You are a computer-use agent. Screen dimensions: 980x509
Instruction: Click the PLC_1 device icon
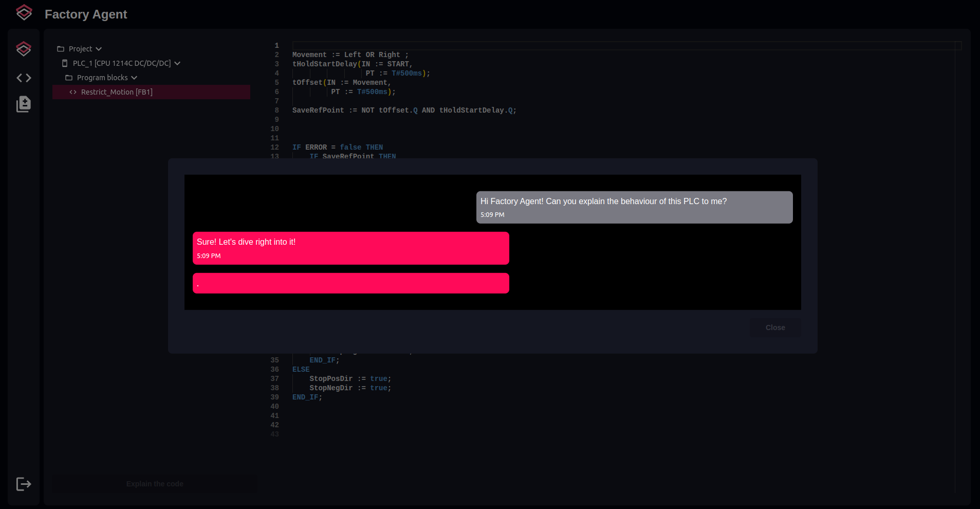tap(65, 63)
